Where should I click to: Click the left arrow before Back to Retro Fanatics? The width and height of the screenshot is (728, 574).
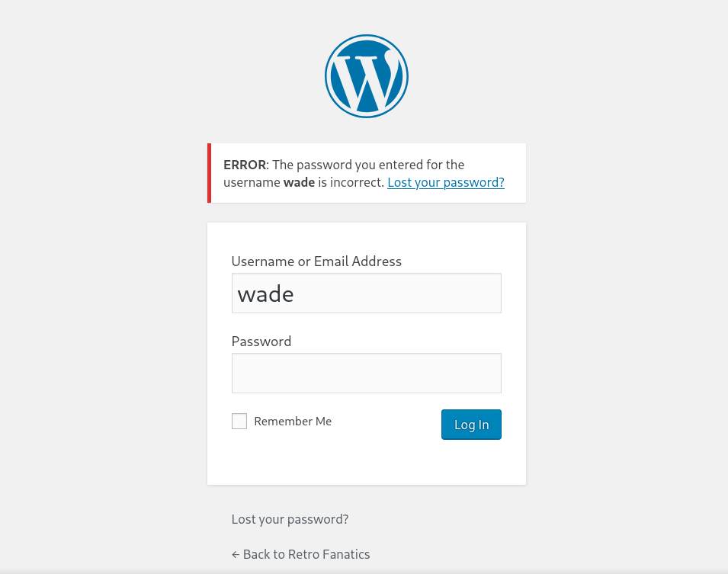pos(236,554)
